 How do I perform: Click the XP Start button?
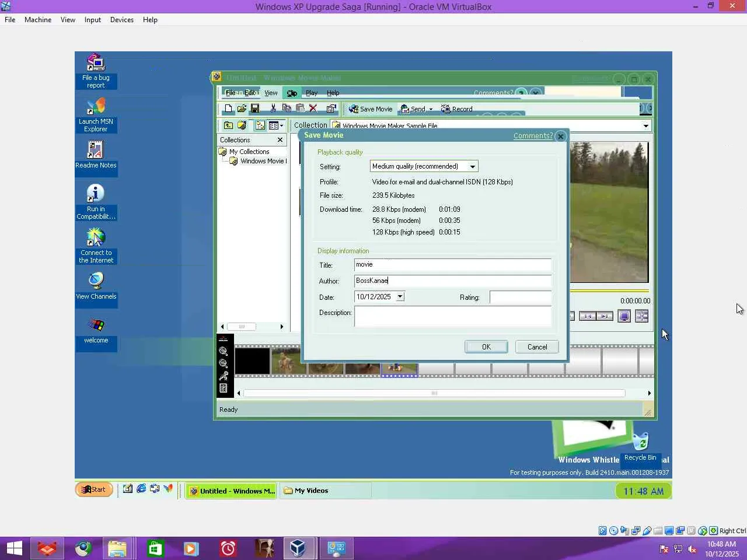[94, 489]
